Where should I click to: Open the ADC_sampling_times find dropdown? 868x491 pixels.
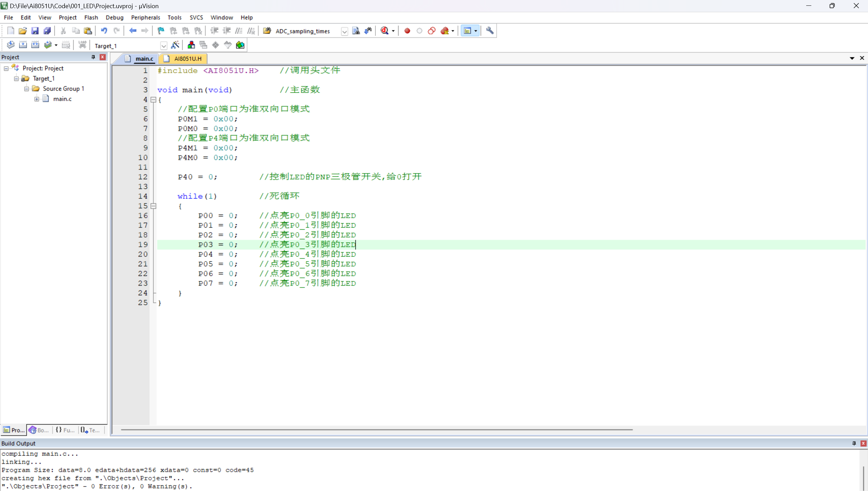click(345, 31)
